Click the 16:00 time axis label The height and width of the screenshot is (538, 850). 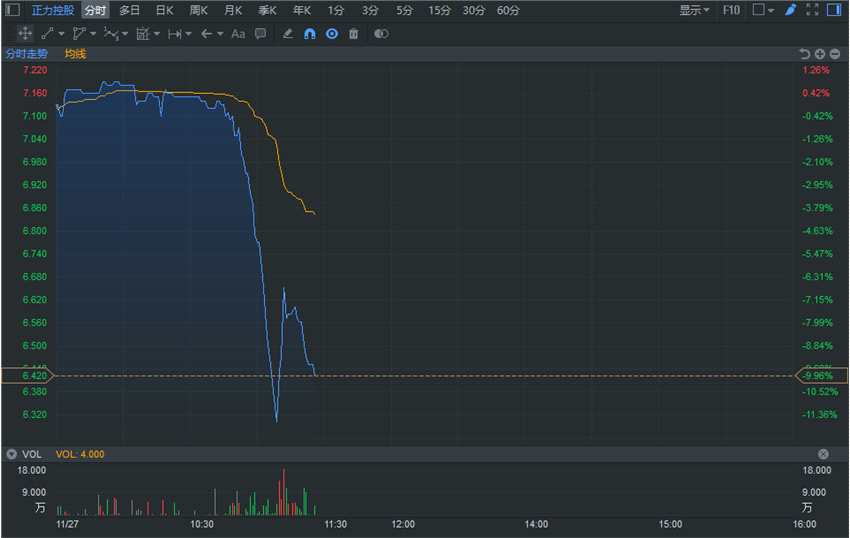[804, 524]
